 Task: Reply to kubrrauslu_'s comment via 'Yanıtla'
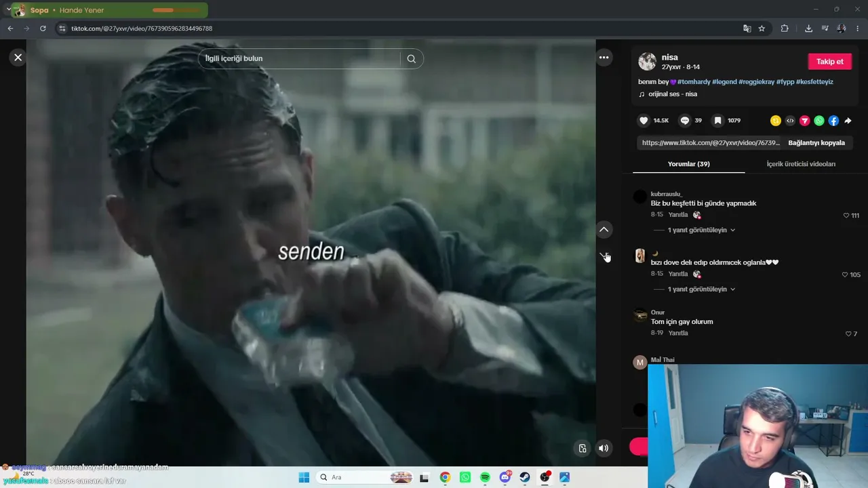(678, 215)
